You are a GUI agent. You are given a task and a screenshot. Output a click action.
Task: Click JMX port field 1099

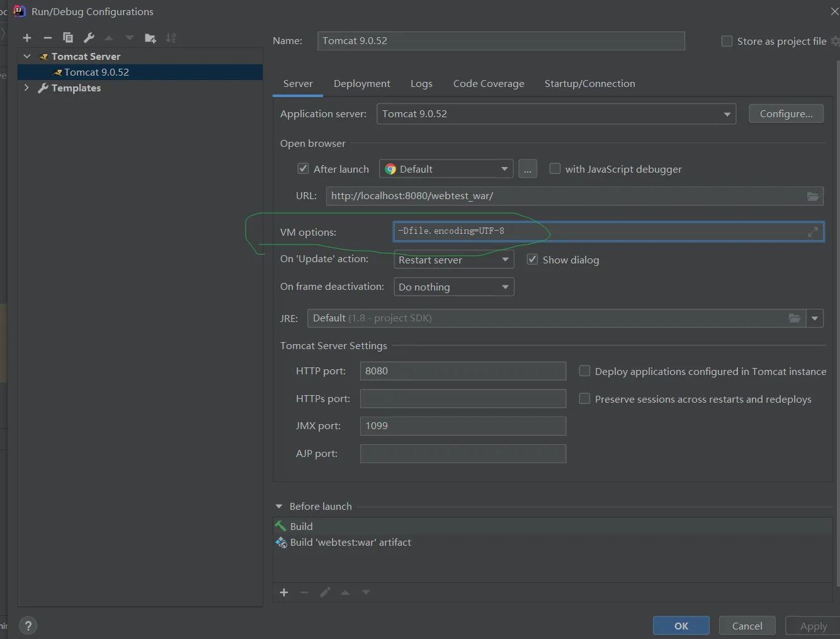click(x=463, y=426)
